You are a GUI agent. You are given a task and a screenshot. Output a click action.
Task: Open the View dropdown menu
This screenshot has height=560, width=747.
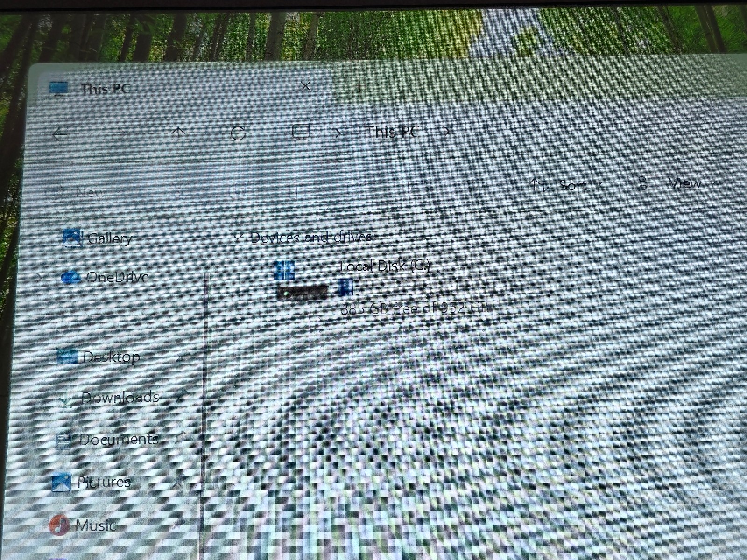677,183
